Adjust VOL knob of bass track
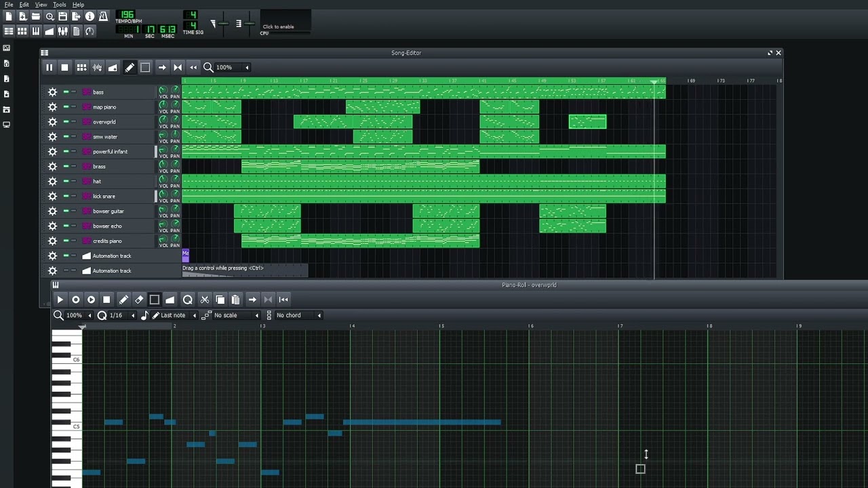Viewport: 868px width, 488px height. tap(163, 89)
